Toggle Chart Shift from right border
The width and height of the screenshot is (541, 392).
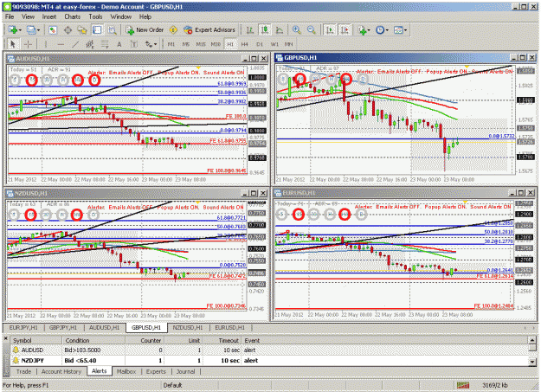coord(345,30)
